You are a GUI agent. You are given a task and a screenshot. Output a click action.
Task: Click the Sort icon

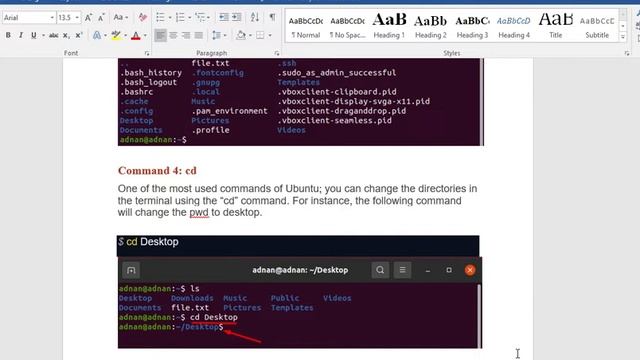tap(255, 17)
